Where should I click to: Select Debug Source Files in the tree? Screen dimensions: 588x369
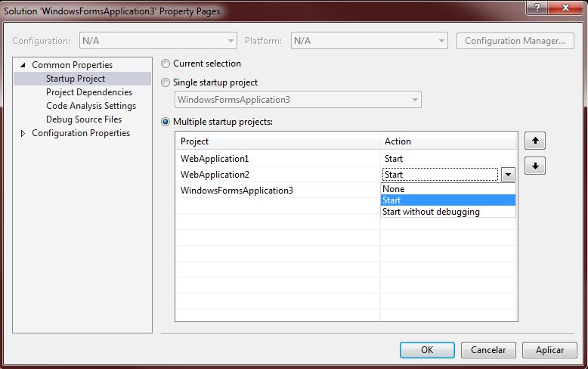pos(84,119)
